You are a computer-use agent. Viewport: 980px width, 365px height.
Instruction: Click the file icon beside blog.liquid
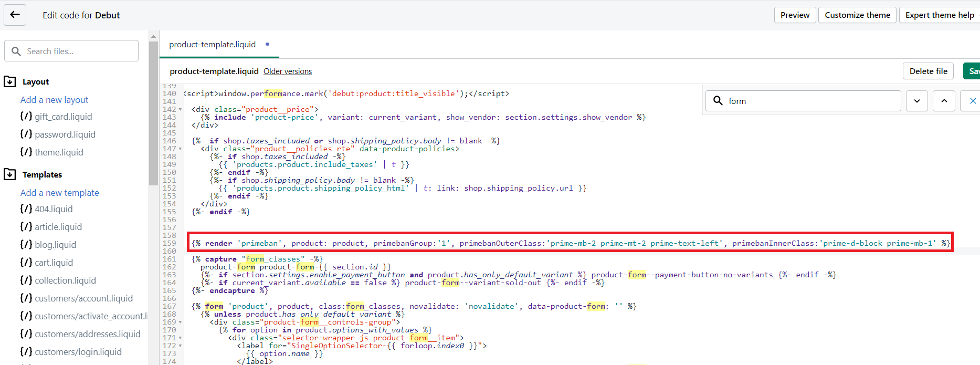tap(26, 244)
